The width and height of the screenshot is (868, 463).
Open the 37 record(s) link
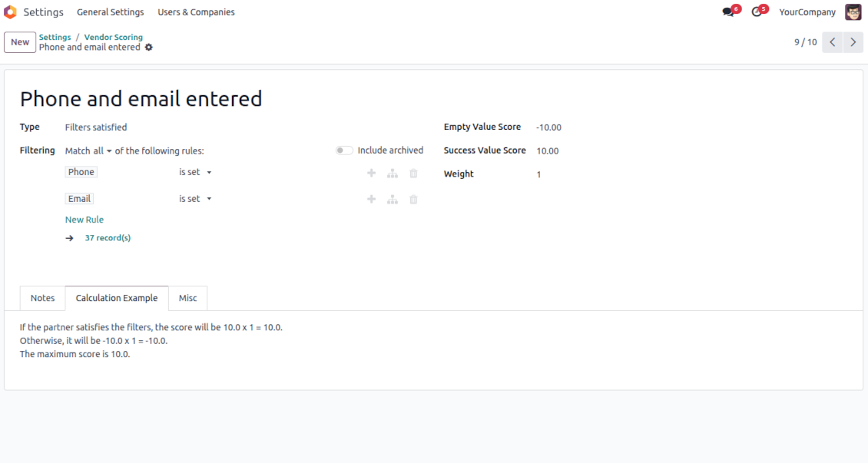coord(108,238)
